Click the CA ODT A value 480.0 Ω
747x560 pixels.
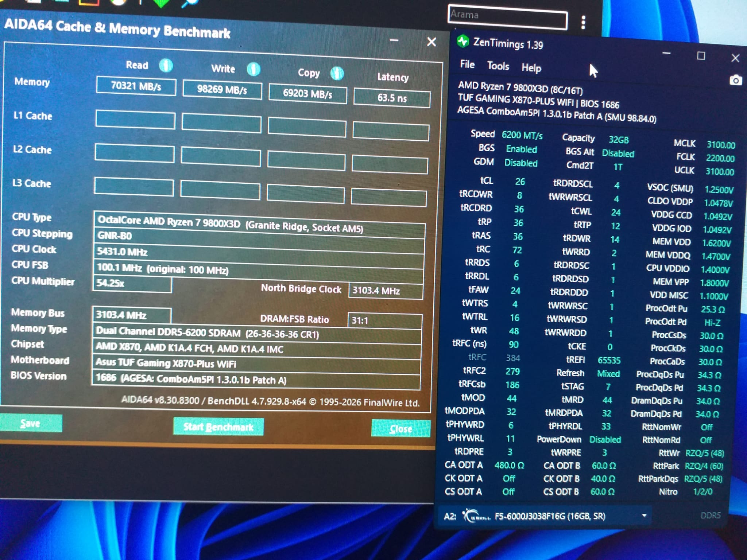pos(509,465)
